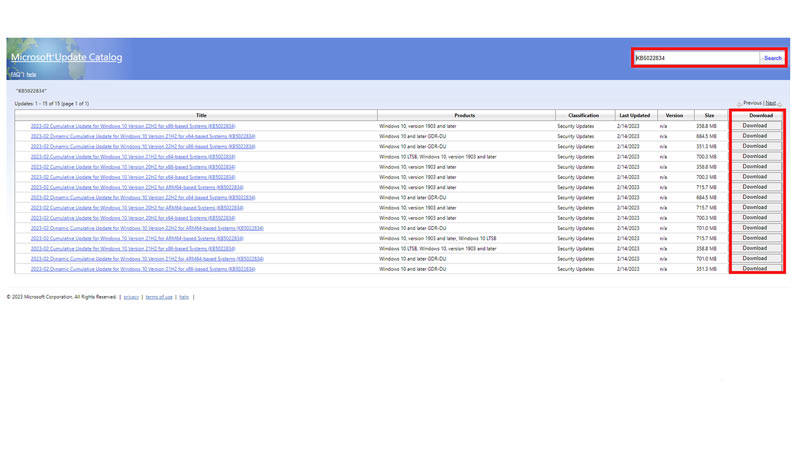800x450 pixels.
Task: Open the help link in the footer
Action: tap(184, 297)
